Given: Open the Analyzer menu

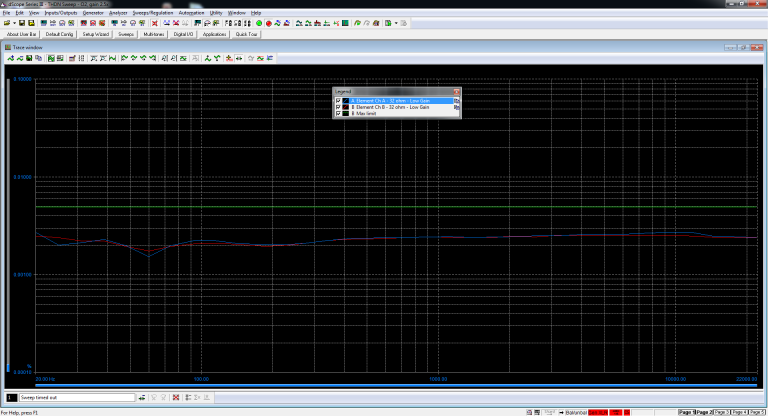Looking at the screenshot, I should pyautogui.click(x=118, y=12).
